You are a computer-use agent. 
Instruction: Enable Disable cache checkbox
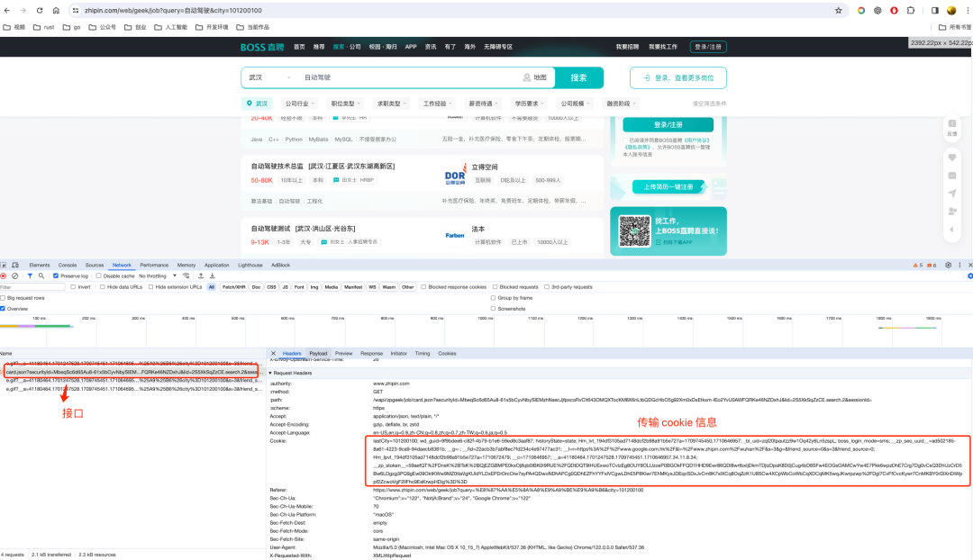point(98,276)
